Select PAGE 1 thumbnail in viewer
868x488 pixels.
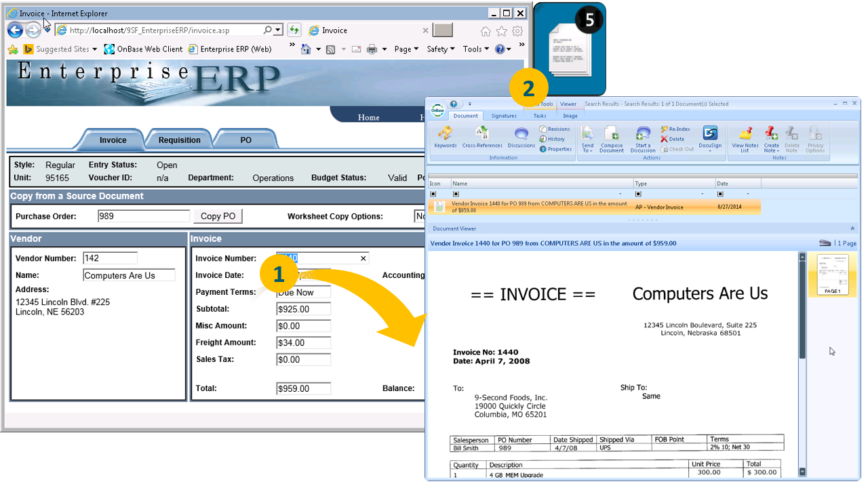coord(833,274)
